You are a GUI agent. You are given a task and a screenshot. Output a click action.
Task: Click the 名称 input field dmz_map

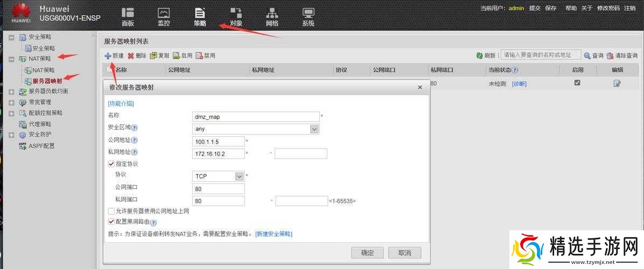[255, 117]
